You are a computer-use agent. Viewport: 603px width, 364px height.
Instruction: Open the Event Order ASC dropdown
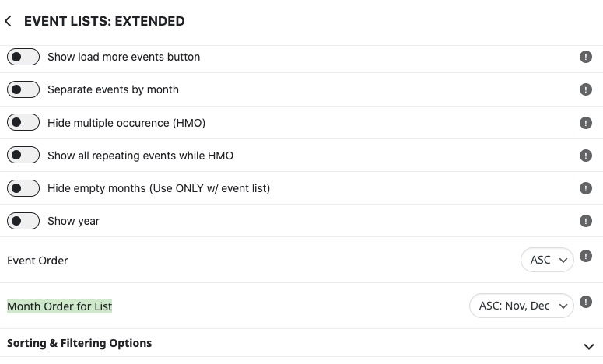tap(547, 261)
